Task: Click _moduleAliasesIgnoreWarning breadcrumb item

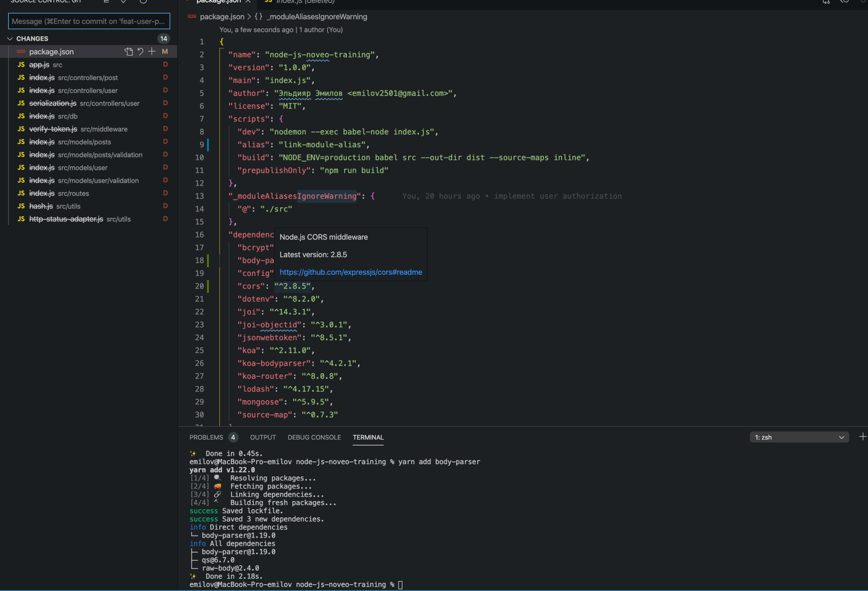Action: [x=316, y=17]
